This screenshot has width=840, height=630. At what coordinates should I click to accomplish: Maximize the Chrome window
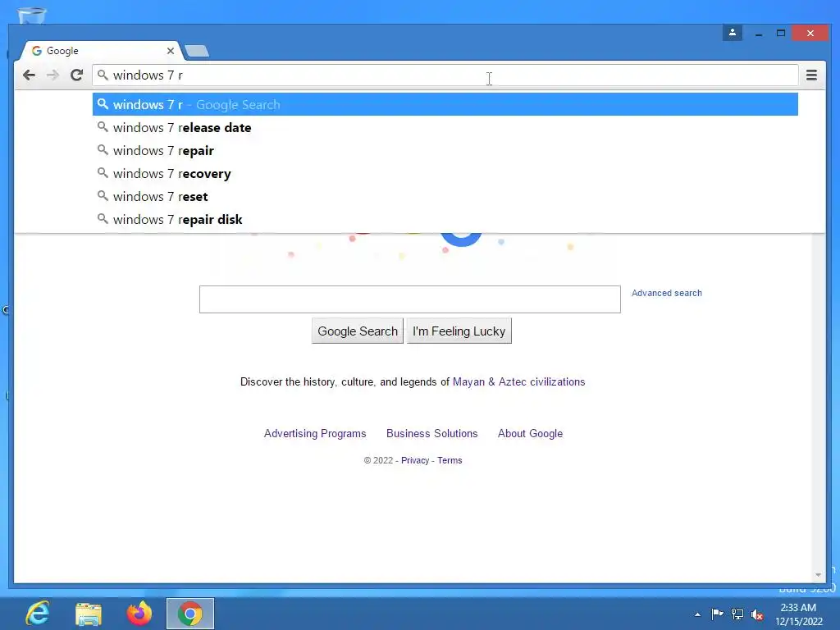(781, 33)
